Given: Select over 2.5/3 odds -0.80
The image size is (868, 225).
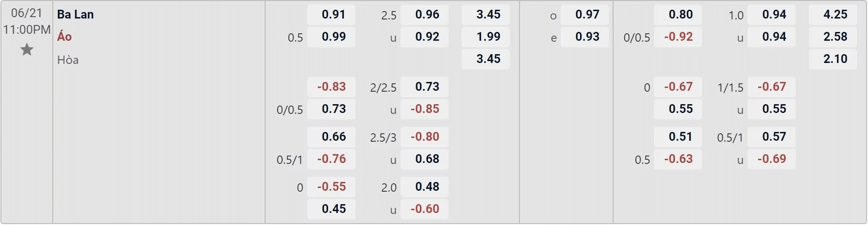Looking at the screenshot, I should pyautogui.click(x=424, y=137).
